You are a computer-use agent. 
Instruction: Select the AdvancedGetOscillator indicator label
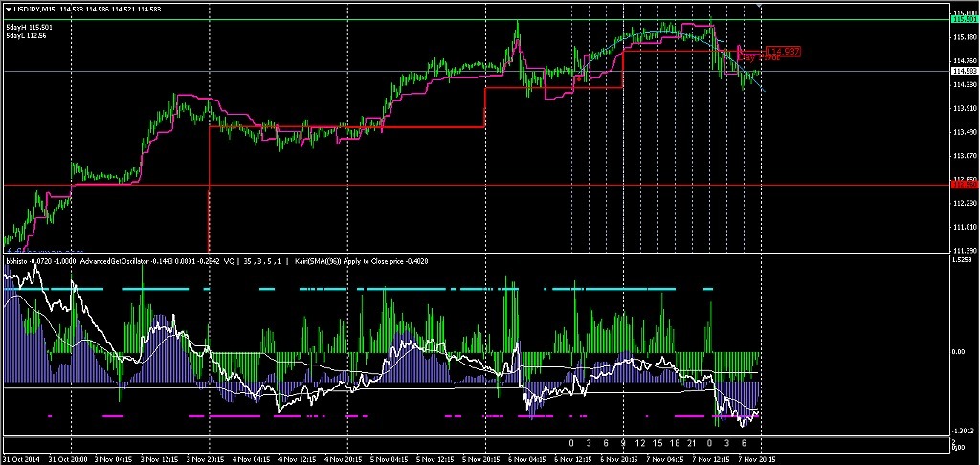tap(113, 259)
